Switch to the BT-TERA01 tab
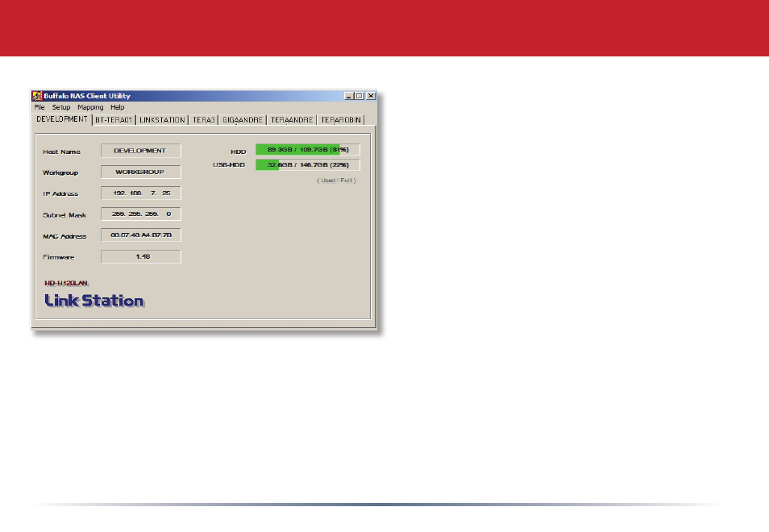Image resolution: width=769 pixels, height=532 pixels. (114, 119)
